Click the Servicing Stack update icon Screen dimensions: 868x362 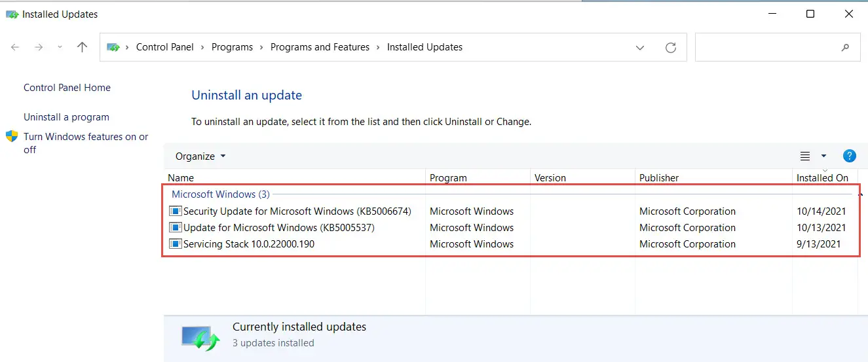[x=176, y=244]
